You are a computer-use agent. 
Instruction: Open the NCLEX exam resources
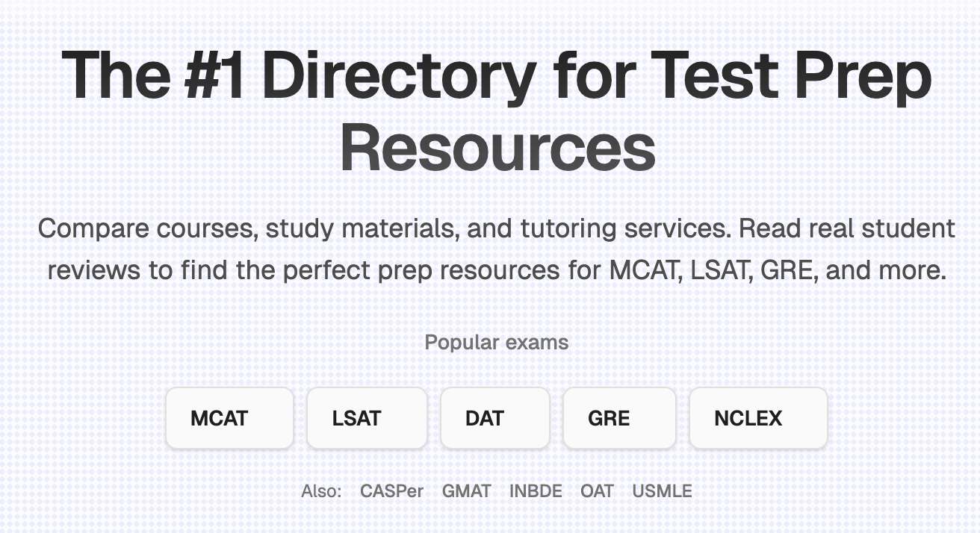point(757,418)
